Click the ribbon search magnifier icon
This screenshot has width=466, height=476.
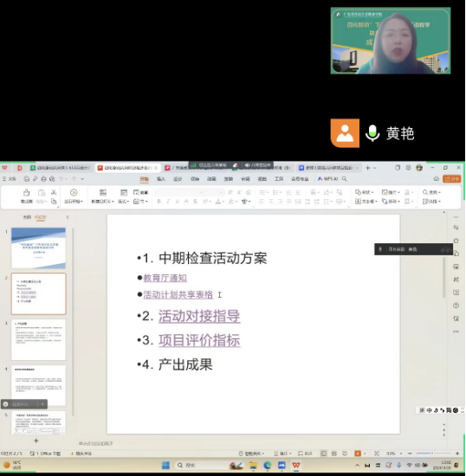coord(344,179)
